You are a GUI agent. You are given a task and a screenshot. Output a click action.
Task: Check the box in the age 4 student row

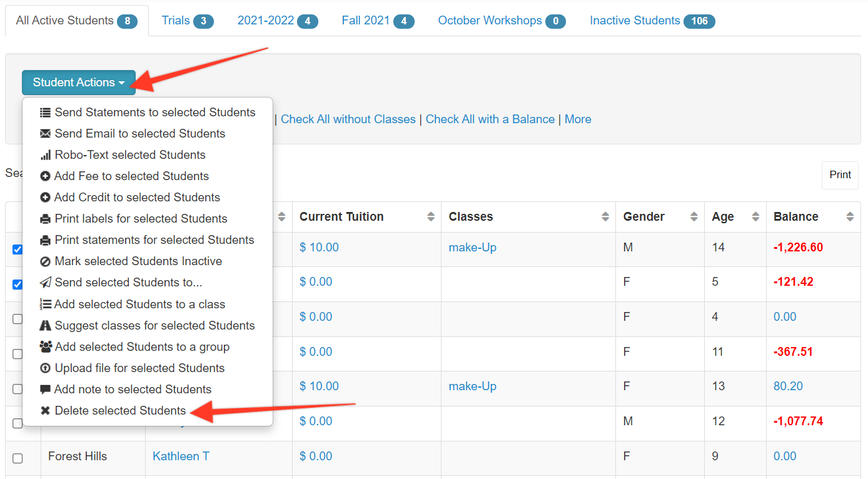18,319
